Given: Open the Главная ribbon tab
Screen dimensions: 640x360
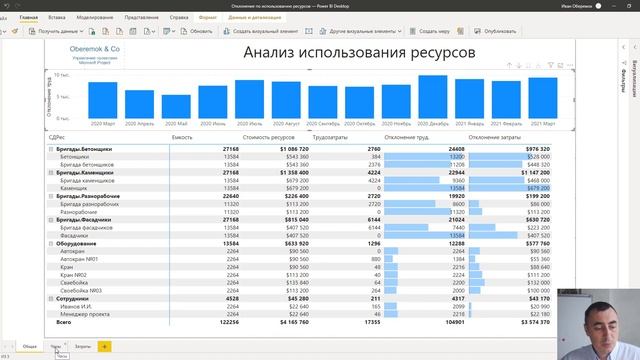Looking at the screenshot, I should click(x=29, y=18).
